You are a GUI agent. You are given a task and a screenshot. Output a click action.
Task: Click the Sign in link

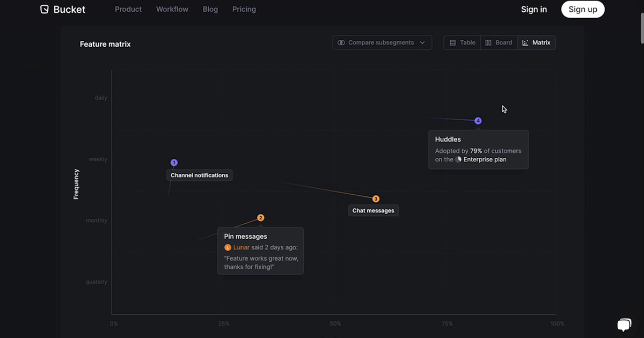[534, 9]
